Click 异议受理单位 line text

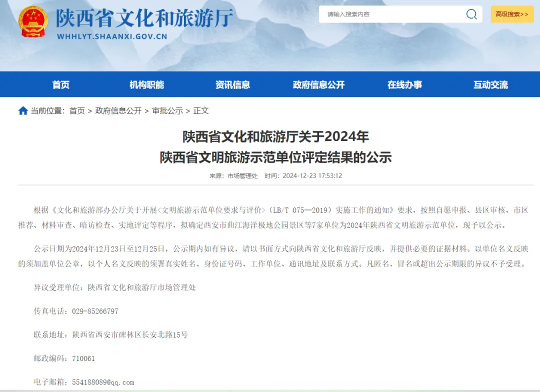pos(114,287)
